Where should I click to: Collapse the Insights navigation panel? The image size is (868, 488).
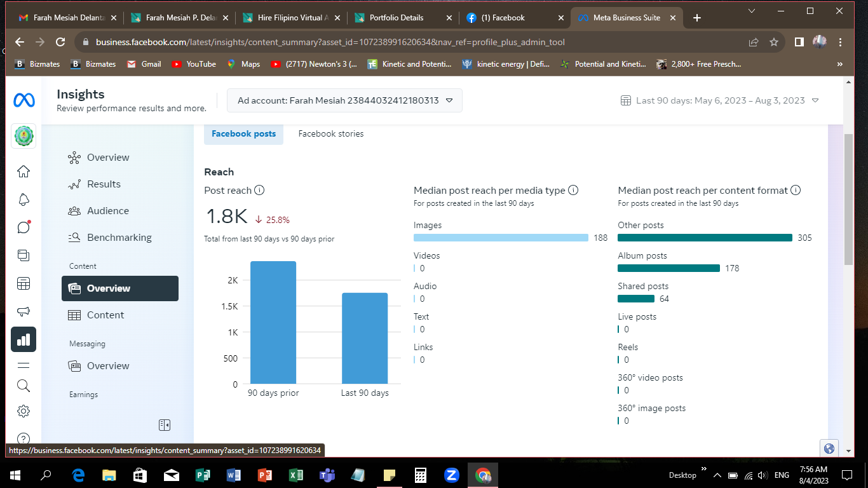[x=165, y=425]
